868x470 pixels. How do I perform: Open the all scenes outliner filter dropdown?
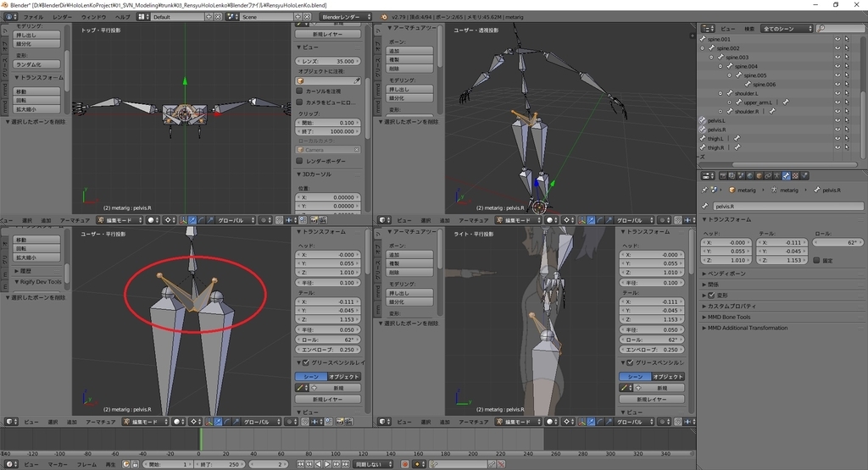[x=787, y=28]
